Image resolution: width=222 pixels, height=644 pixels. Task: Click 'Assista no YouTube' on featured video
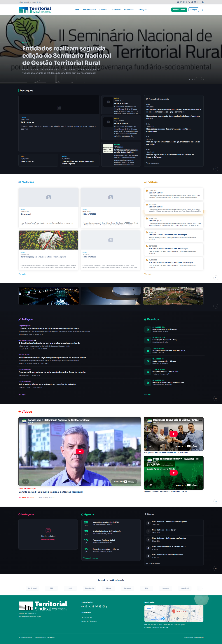(124, 482)
